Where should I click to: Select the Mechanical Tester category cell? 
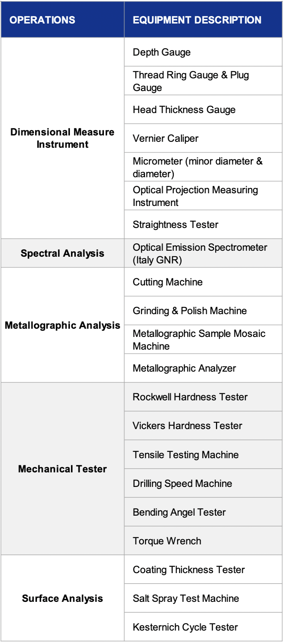62,469
